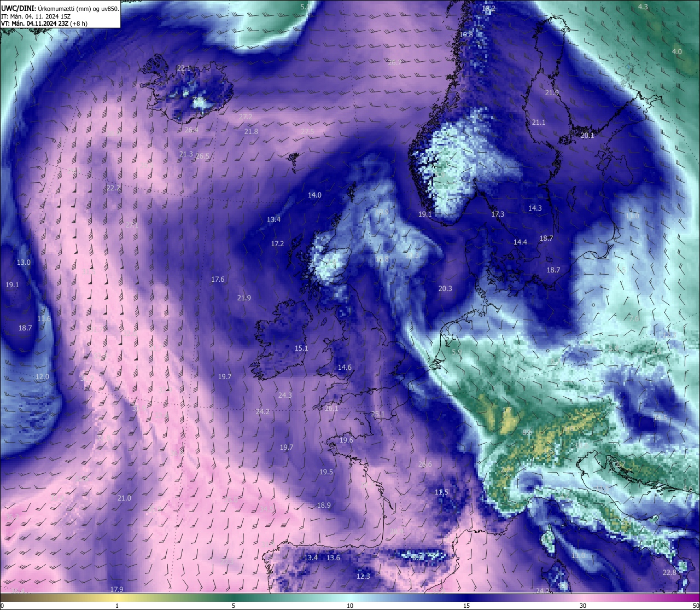Select the 11.5 value over central France
This screenshot has height=610, width=700.
coord(441,492)
